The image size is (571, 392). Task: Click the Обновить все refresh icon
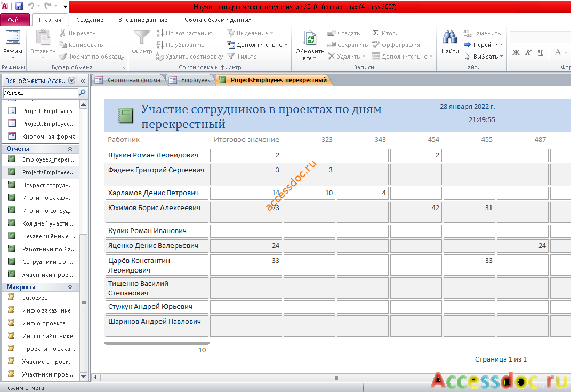(x=310, y=38)
